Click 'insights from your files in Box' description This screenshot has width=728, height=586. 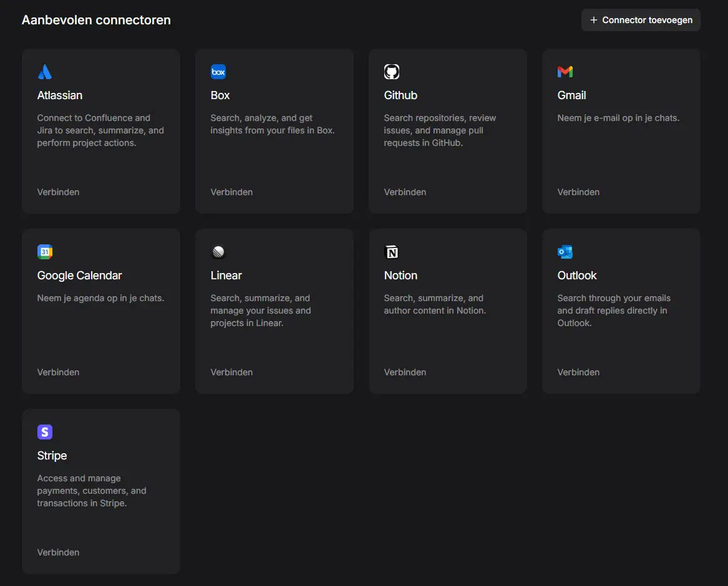(x=273, y=124)
